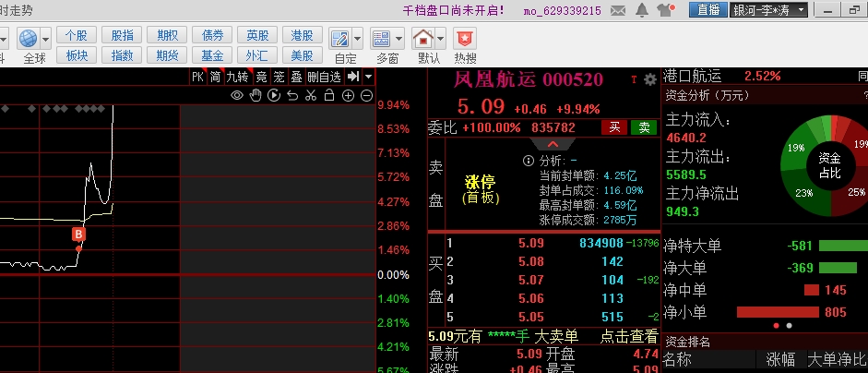The height and width of the screenshot is (373, 868).
Task: Open the shirt skin theme icon
Action: point(666,9)
